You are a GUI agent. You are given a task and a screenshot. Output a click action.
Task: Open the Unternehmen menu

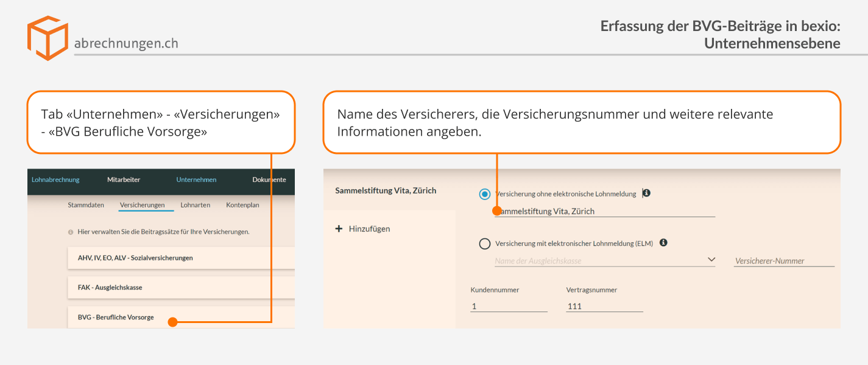[196, 179]
